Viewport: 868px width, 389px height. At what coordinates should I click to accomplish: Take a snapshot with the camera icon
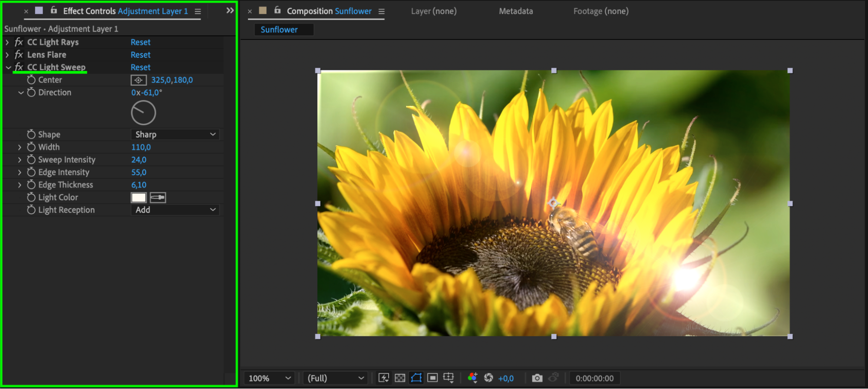point(537,378)
